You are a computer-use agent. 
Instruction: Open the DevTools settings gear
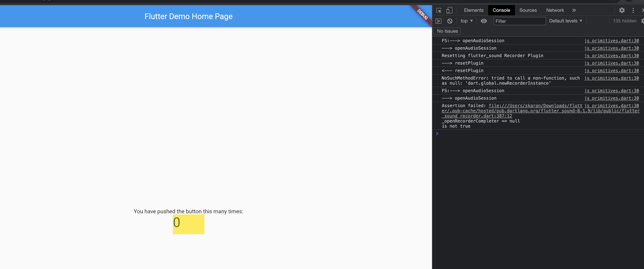tap(622, 10)
